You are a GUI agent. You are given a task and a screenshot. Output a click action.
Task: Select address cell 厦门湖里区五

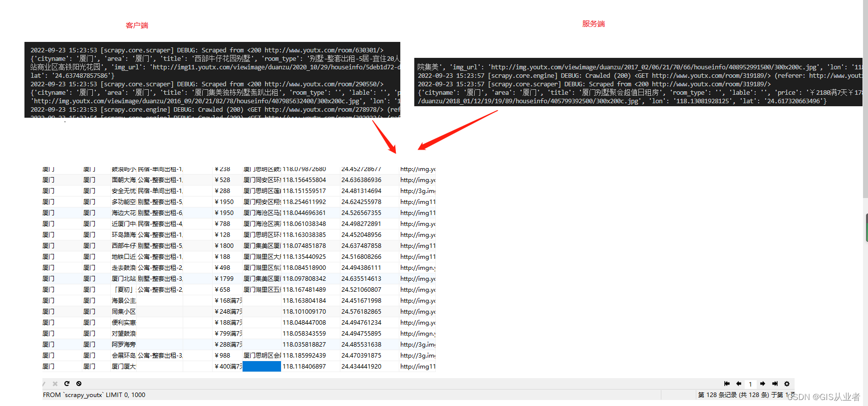tap(262, 290)
